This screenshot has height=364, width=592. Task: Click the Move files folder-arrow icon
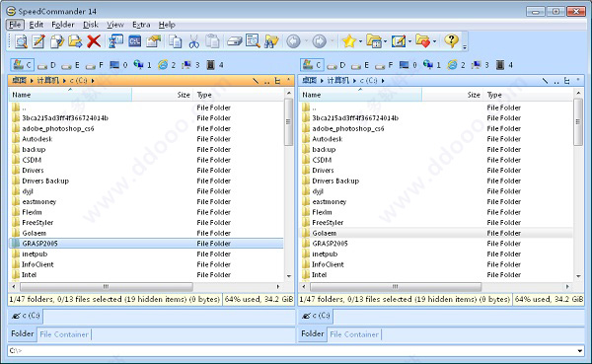pos(75,41)
